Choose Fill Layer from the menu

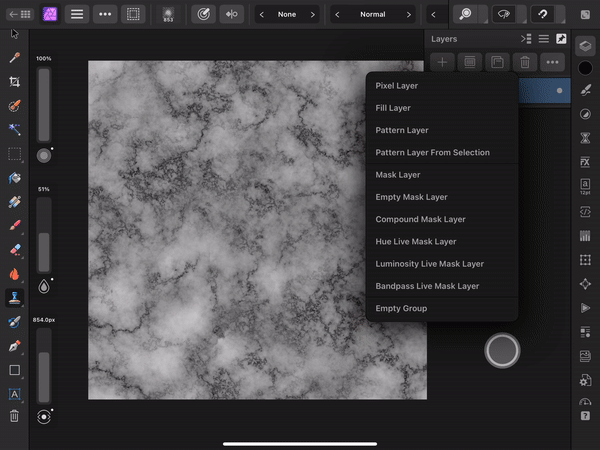pos(442,108)
